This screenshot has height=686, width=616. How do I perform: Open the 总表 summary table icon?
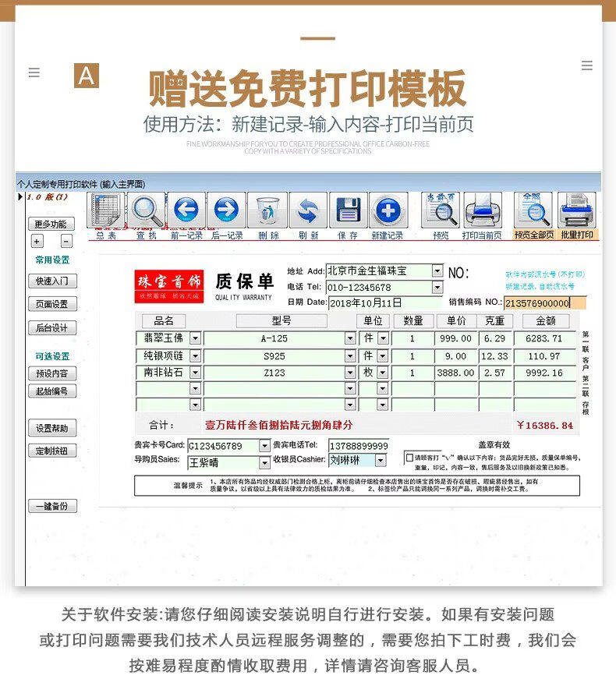(x=106, y=210)
